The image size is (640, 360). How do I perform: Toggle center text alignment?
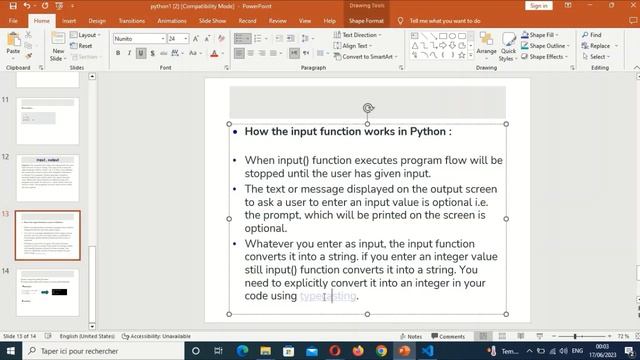click(x=251, y=53)
